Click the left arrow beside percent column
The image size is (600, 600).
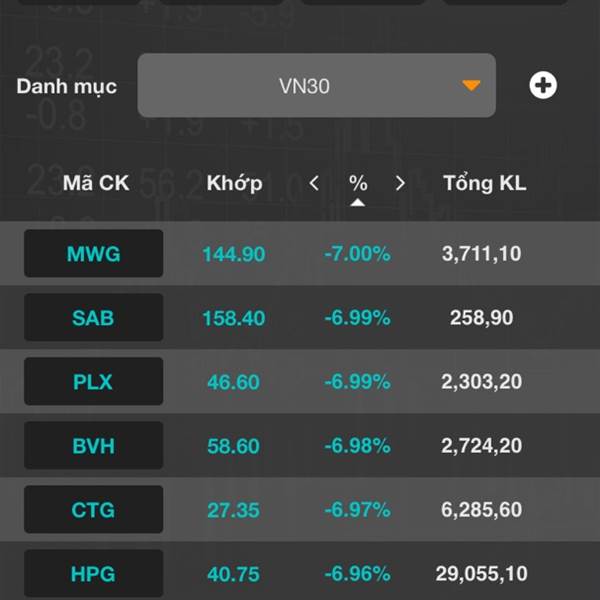click(314, 183)
